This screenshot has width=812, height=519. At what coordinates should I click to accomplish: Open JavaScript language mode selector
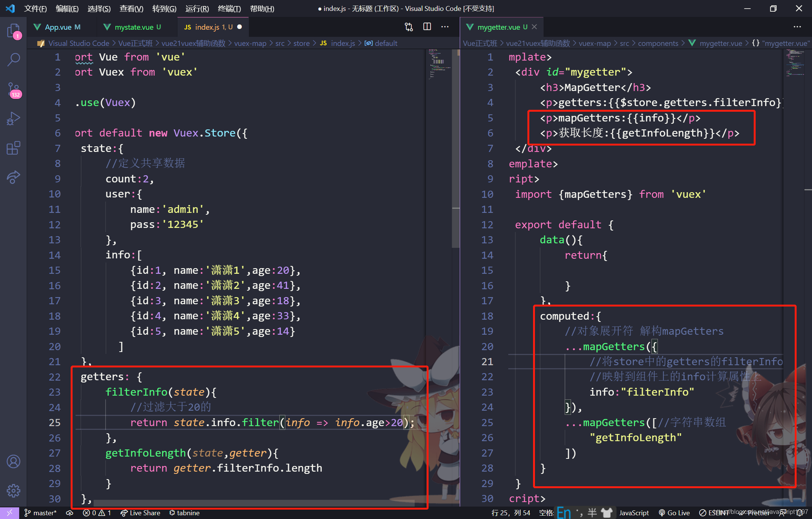coord(634,513)
